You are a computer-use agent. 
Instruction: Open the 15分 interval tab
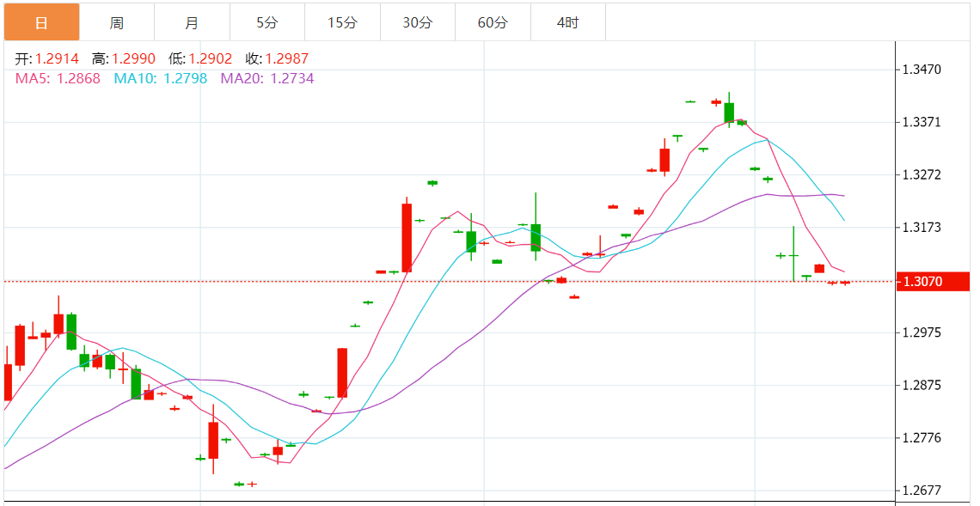(342, 22)
